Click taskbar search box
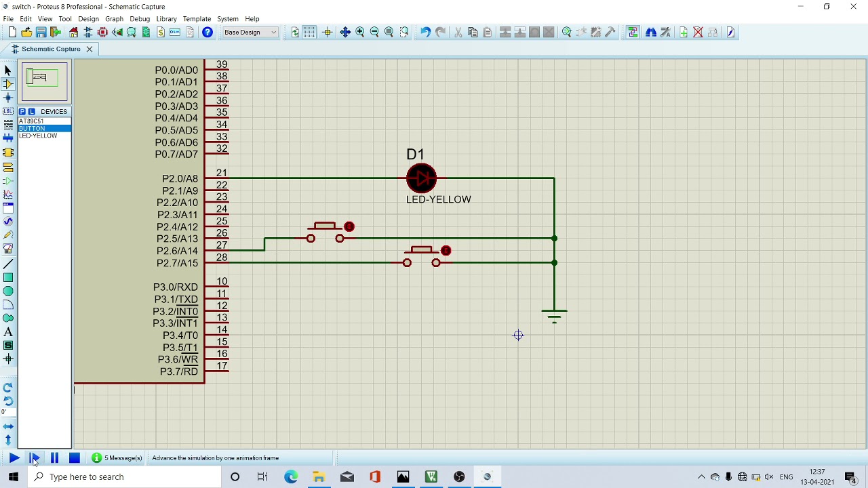The image size is (868, 488). (125, 476)
